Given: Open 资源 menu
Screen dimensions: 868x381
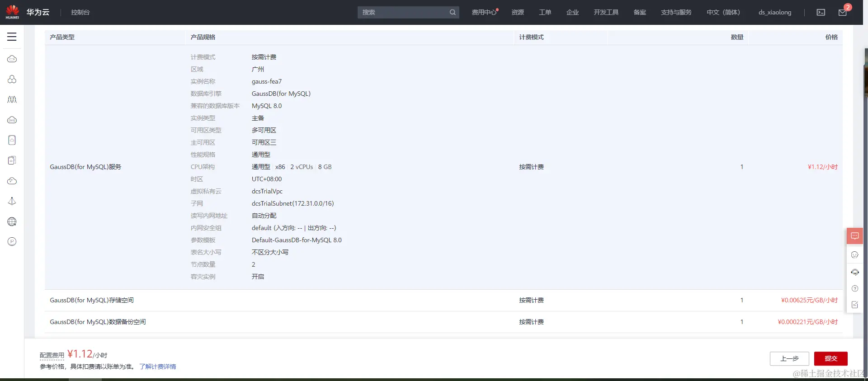Looking at the screenshot, I should coord(518,12).
